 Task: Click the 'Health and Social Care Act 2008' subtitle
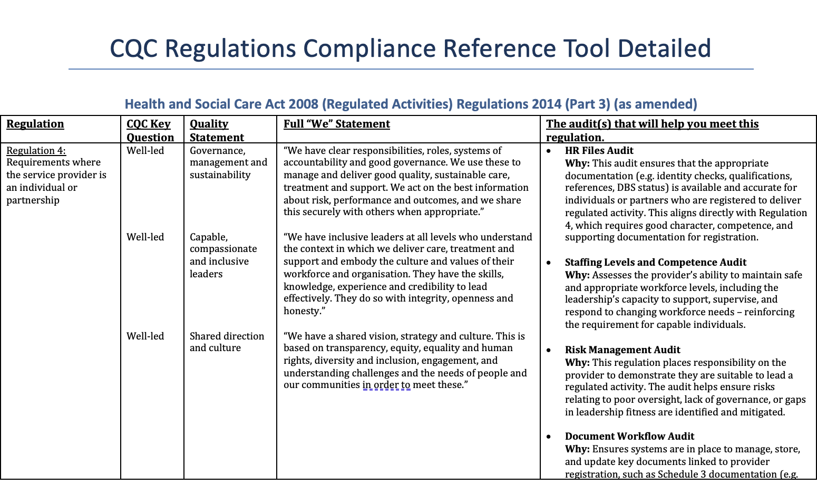point(411,104)
